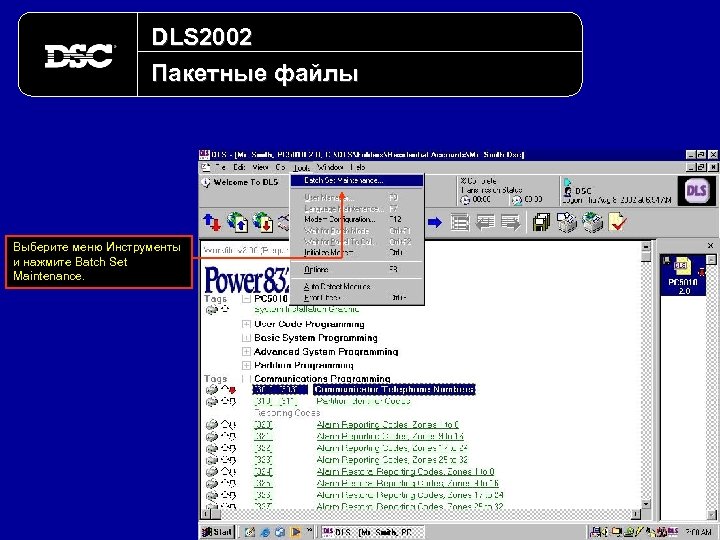Open the View menu
Image resolution: width=720 pixels, height=540 pixels.
[260, 168]
